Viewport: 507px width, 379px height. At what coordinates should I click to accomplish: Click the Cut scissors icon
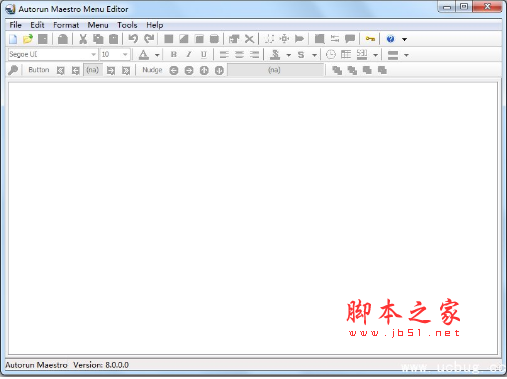coord(83,39)
